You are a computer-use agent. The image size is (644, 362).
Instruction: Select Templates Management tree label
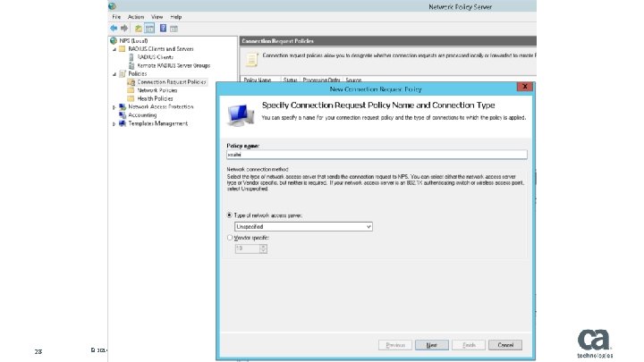(x=158, y=123)
